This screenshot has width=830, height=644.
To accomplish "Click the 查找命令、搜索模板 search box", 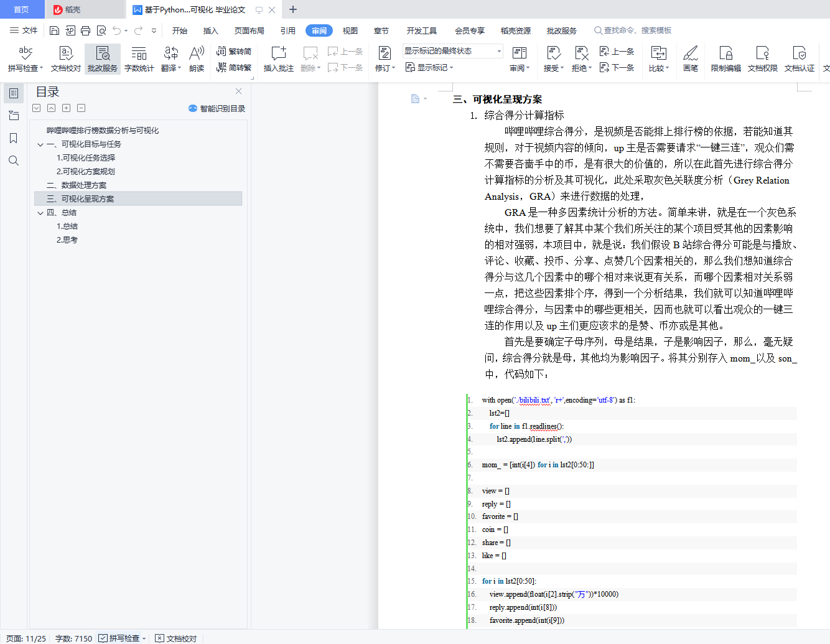I will (633, 30).
